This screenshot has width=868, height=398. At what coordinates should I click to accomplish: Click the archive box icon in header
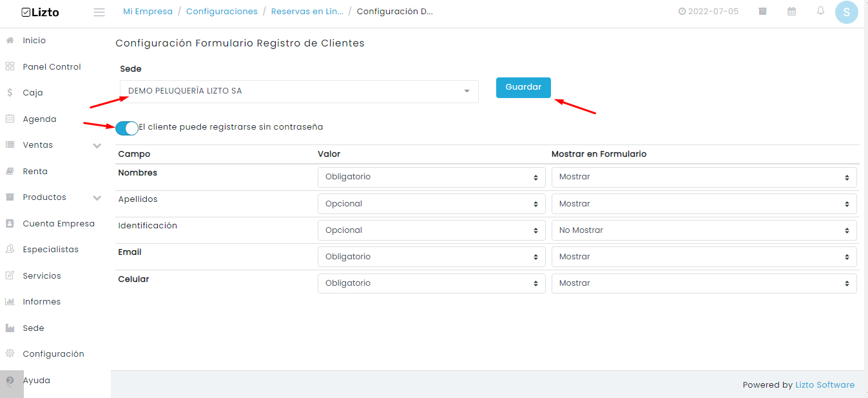click(x=762, y=11)
